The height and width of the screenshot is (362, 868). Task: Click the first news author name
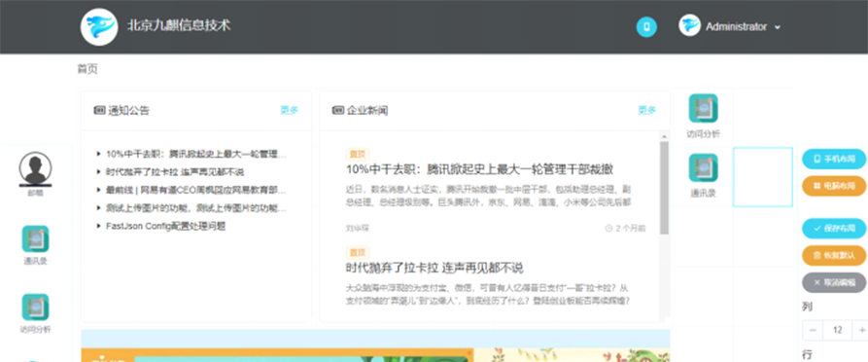[x=357, y=228]
